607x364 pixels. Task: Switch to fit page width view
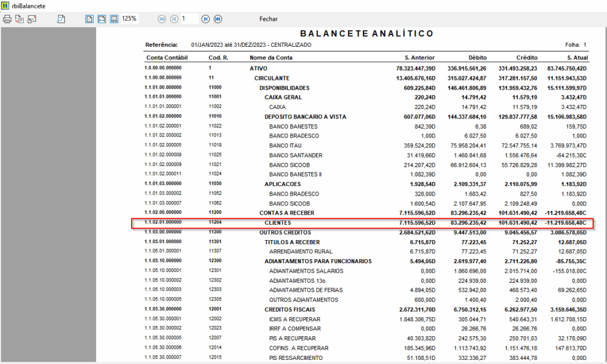(x=101, y=19)
